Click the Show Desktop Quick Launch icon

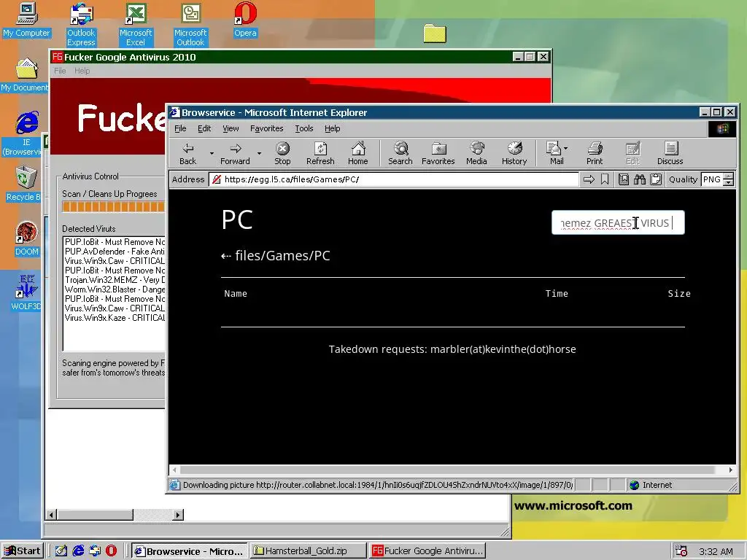[61, 551]
